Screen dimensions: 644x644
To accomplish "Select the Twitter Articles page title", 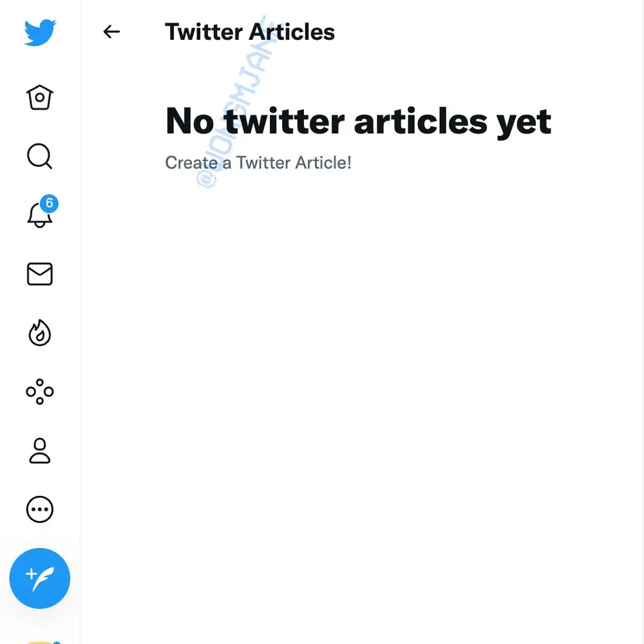I will click(x=250, y=32).
